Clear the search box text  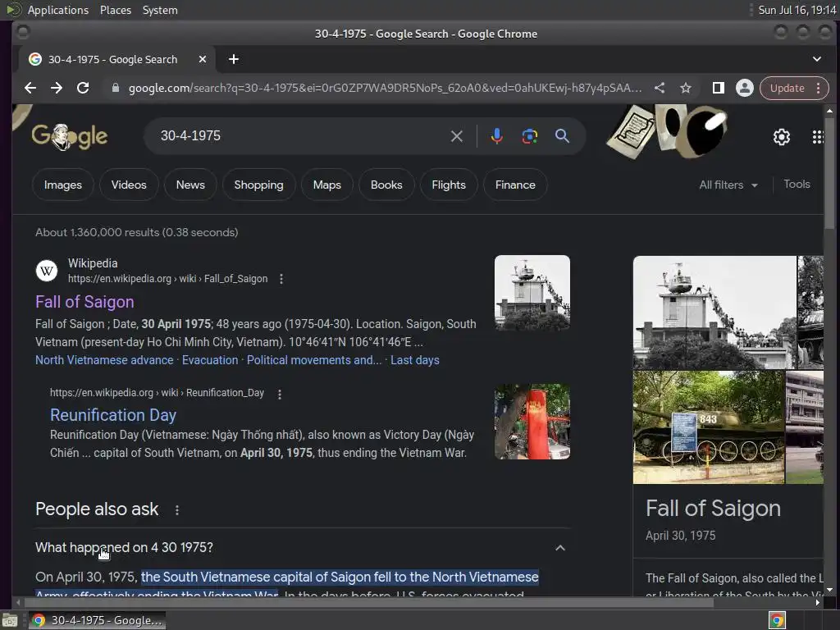click(456, 136)
